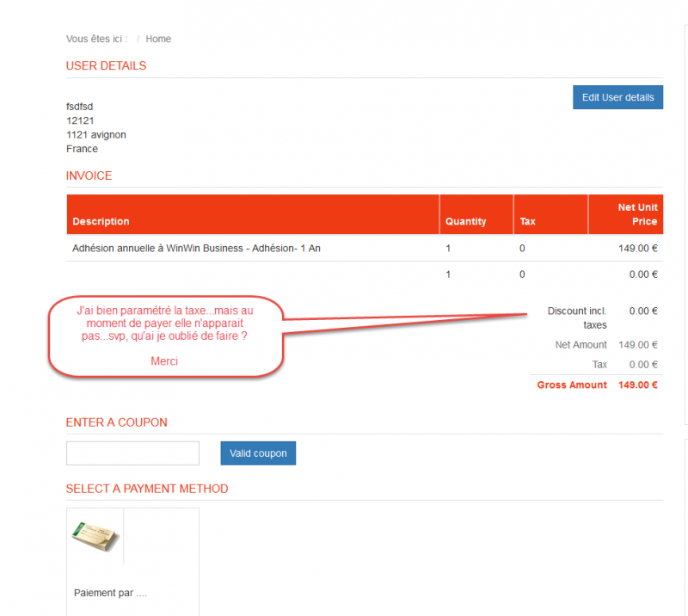This screenshot has height=616, width=688.
Task: Click the Net Amount label
Action: pos(581,345)
